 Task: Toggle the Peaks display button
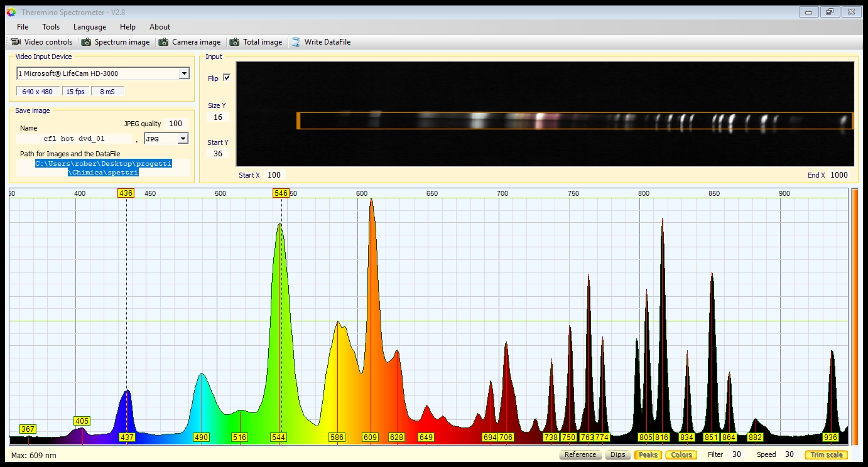[x=648, y=454]
